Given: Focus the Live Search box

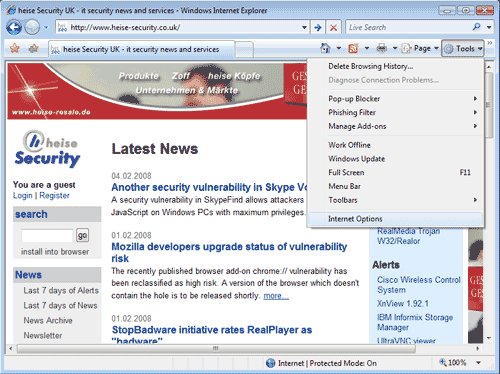Looking at the screenshot, I should coord(408,27).
